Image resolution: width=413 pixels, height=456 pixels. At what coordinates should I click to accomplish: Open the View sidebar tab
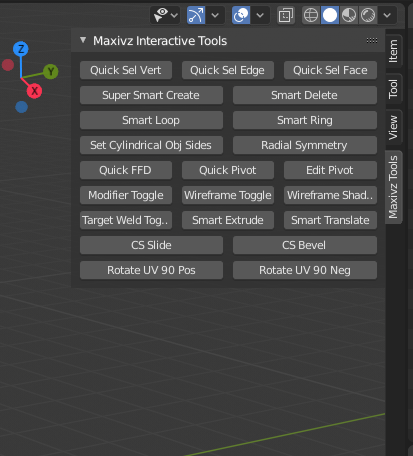click(x=393, y=127)
